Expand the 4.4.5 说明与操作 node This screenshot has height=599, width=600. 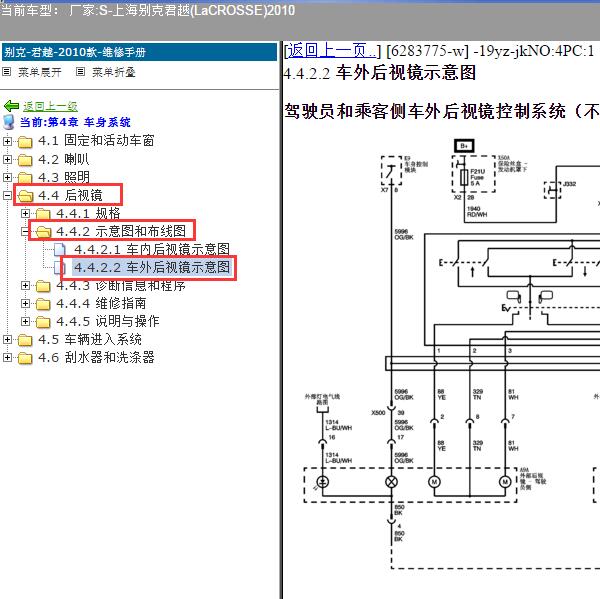coord(25,322)
